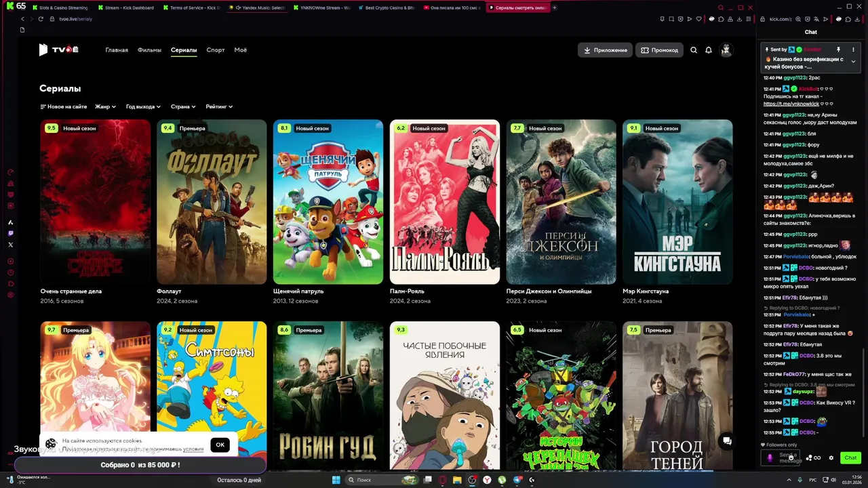
Task: Click the Приложение download button
Action: click(605, 50)
